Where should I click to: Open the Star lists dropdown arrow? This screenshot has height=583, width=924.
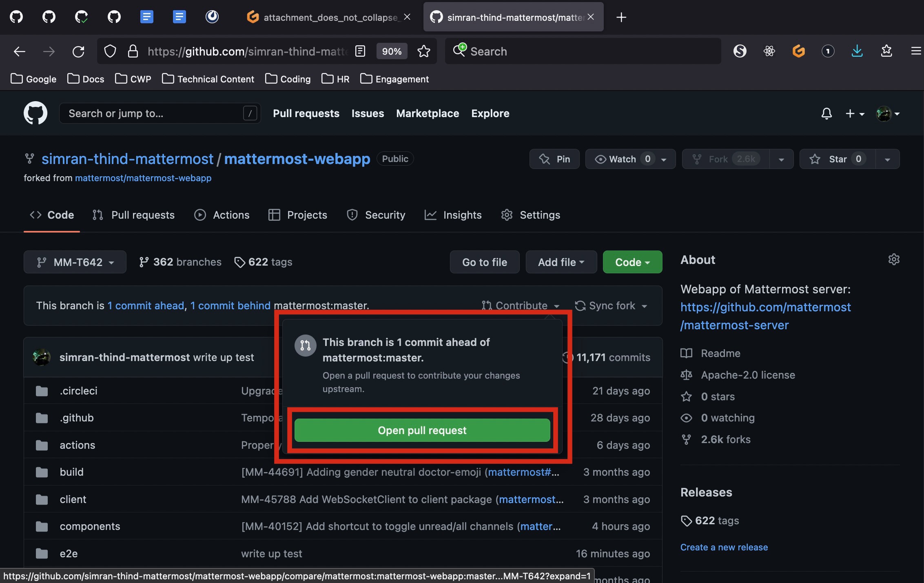(887, 159)
